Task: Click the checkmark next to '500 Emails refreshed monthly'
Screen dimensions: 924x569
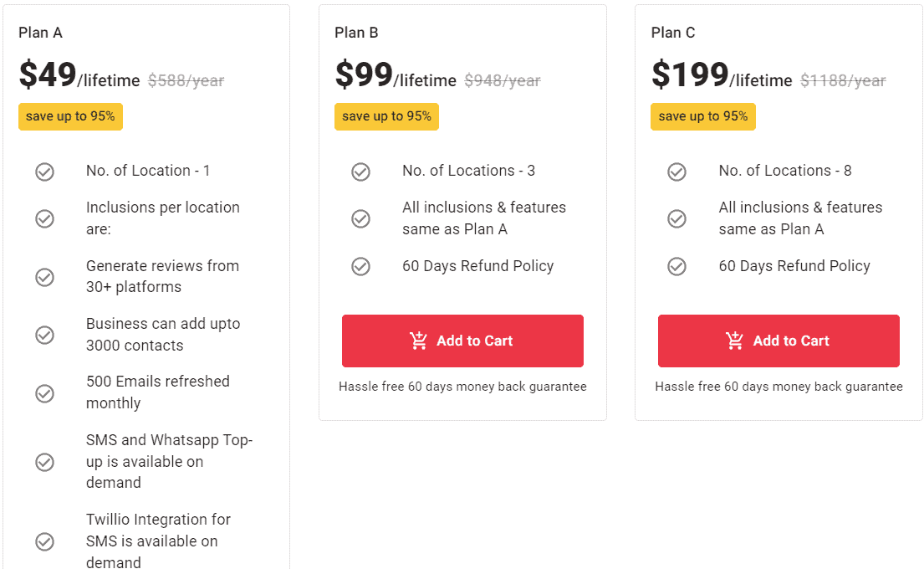Action: click(44, 393)
